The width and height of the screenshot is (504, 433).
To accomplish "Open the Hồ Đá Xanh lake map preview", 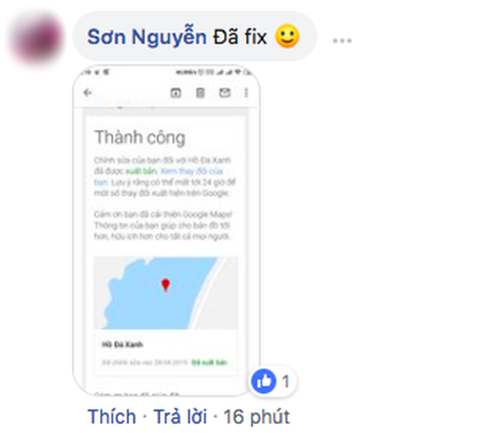I will pos(166,292).
